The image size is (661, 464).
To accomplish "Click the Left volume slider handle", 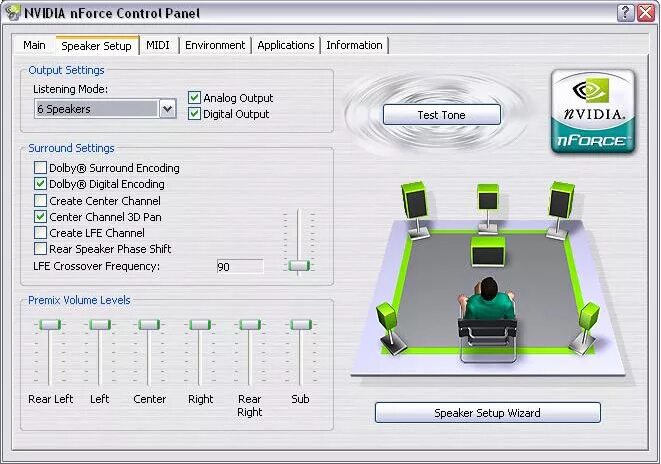I will tap(100, 325).
